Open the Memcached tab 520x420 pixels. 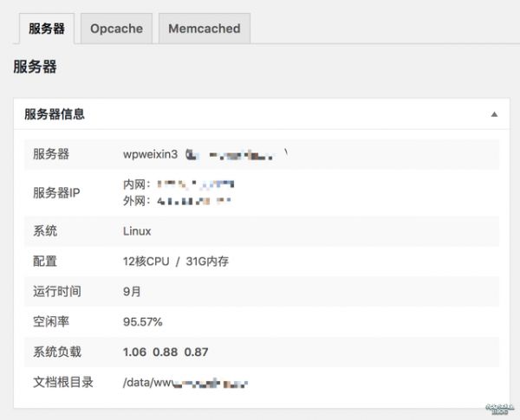pyautogui.click(x=204, y=29)
